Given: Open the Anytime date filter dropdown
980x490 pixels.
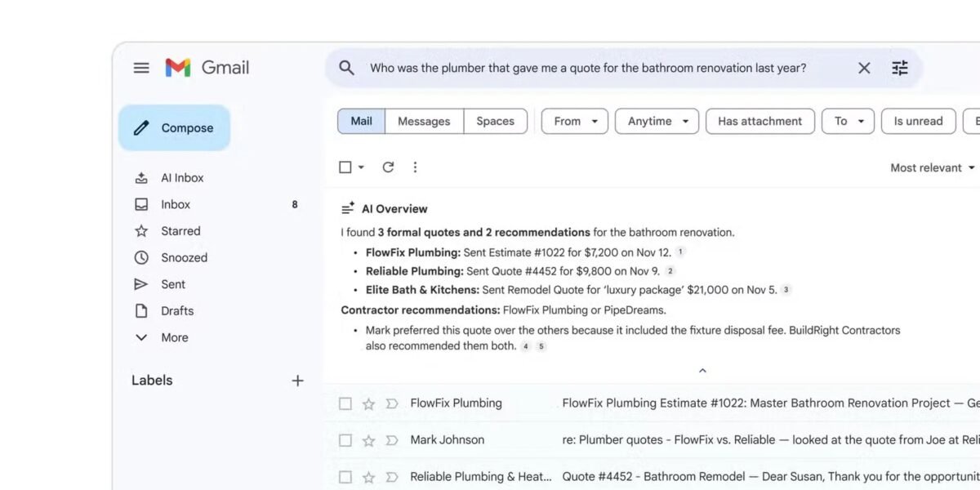Looking at the screenshot, I should pos(657,121).
